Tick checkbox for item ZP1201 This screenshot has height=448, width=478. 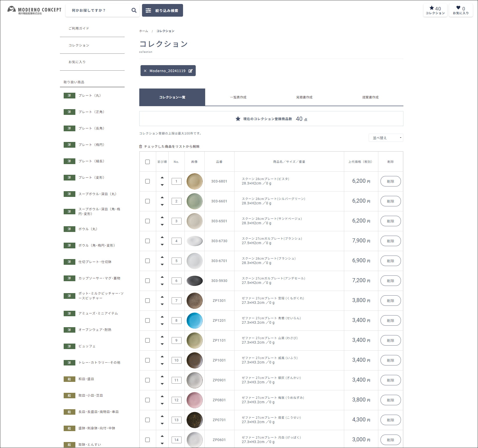147,320
